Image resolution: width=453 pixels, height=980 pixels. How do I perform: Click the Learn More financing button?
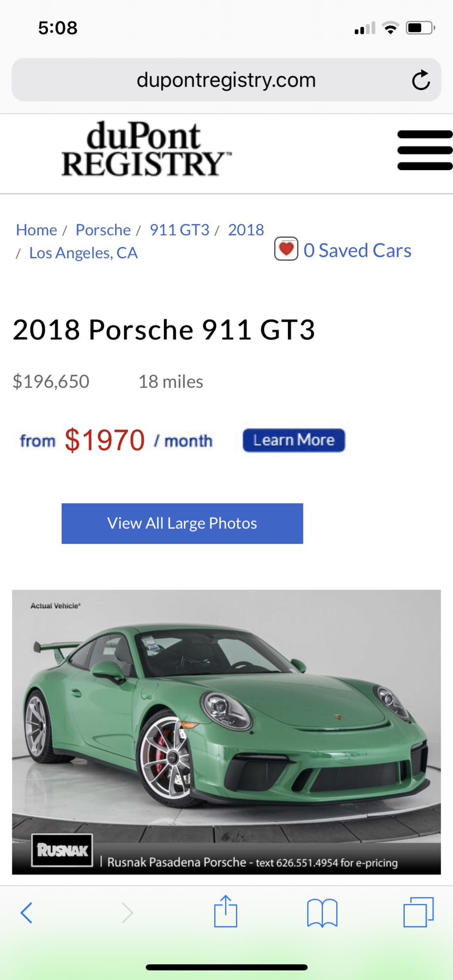click(x=294, y=440)
